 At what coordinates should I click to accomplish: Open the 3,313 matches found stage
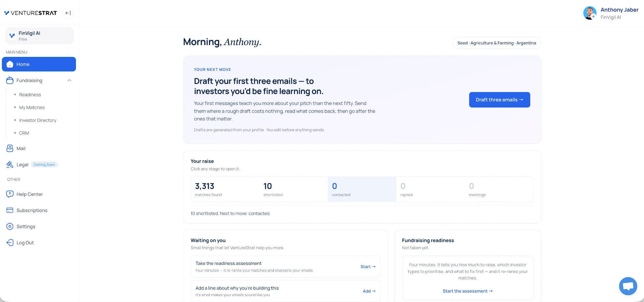pyautogui.click(x=225, y=189)
